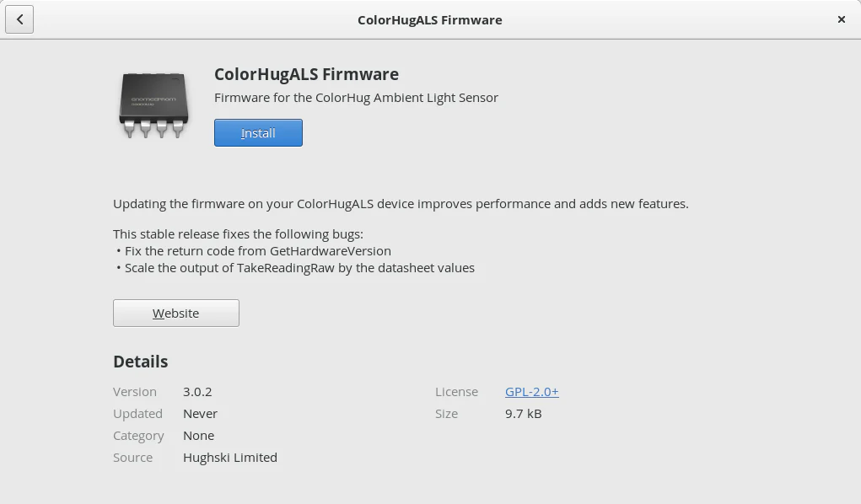Install the ColorHugALS Firmware
The height and width of the screenshot is (504, 861).
tap(258, 133)
